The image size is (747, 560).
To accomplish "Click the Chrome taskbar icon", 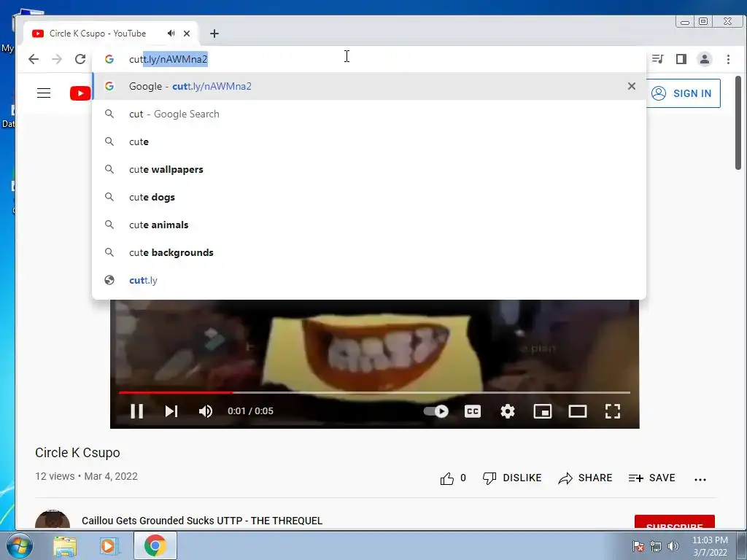I will [x=155, y=545].
